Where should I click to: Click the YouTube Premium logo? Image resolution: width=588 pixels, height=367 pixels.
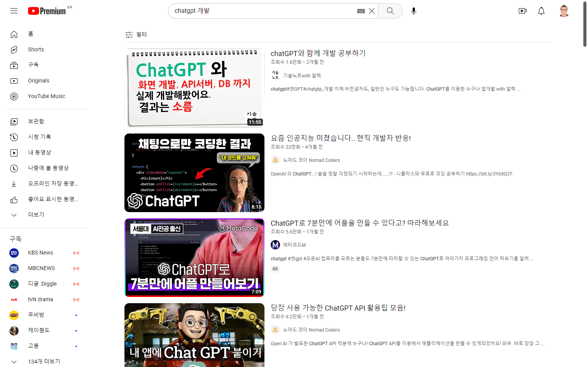pos(47,11)
